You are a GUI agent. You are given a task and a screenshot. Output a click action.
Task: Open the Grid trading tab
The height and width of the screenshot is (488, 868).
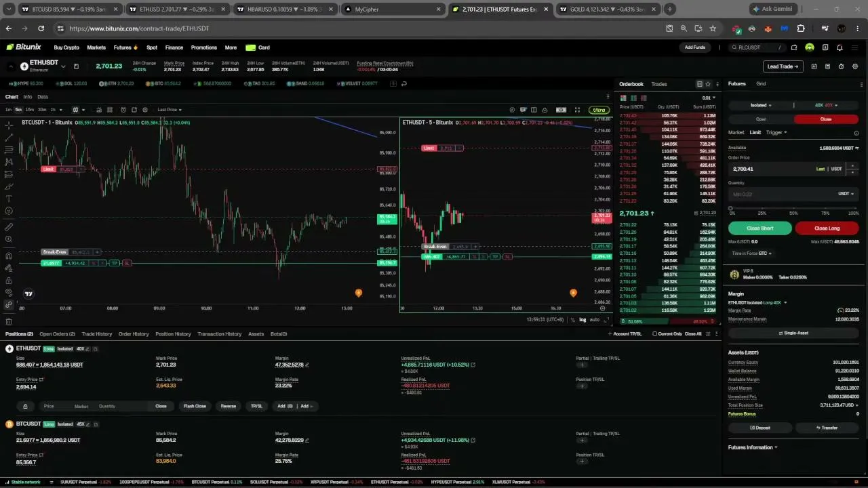761,84
